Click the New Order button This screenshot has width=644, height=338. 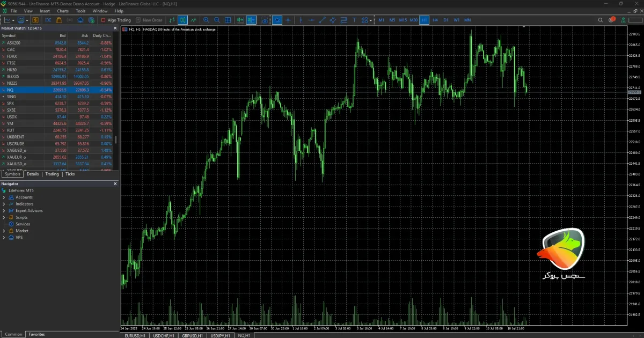[149, 20]
